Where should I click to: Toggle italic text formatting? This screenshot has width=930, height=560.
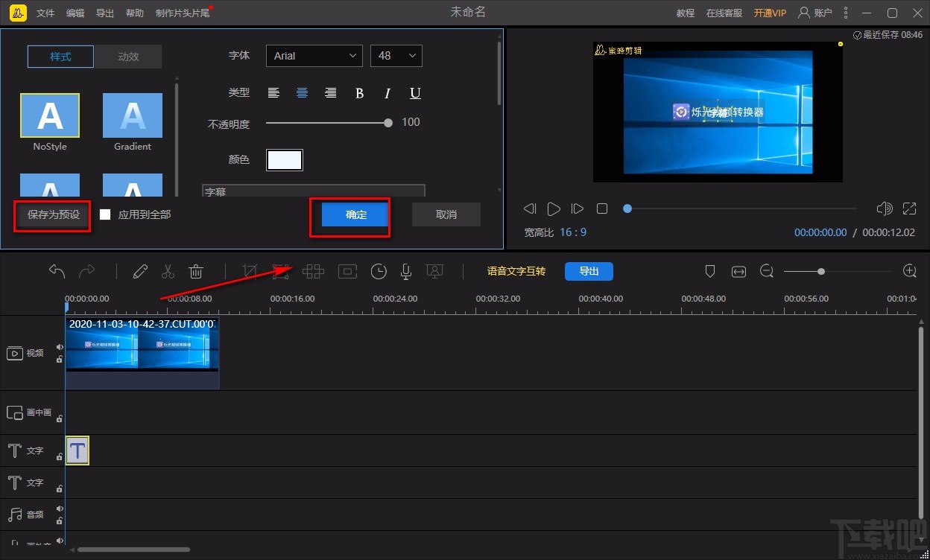387,93
